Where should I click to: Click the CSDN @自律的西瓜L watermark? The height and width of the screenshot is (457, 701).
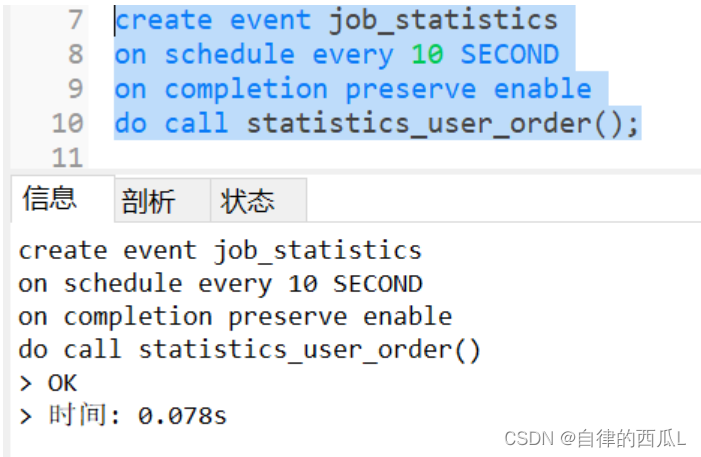594,438
